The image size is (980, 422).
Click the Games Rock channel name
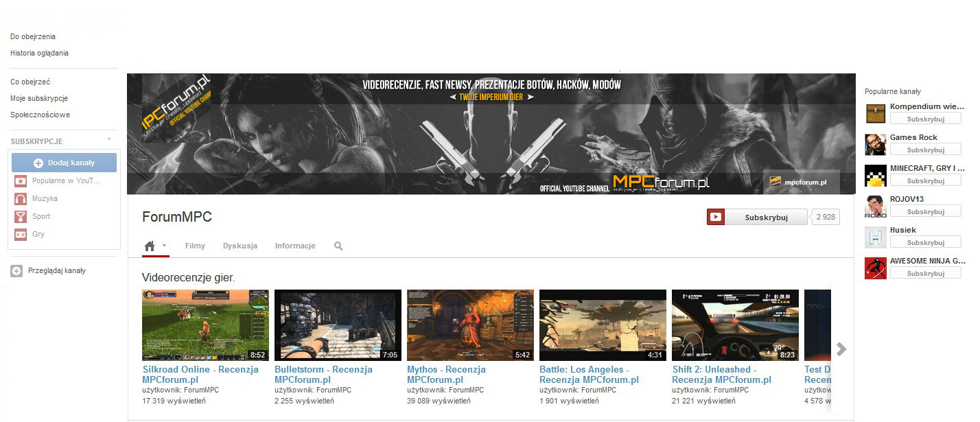coord(913,137)
